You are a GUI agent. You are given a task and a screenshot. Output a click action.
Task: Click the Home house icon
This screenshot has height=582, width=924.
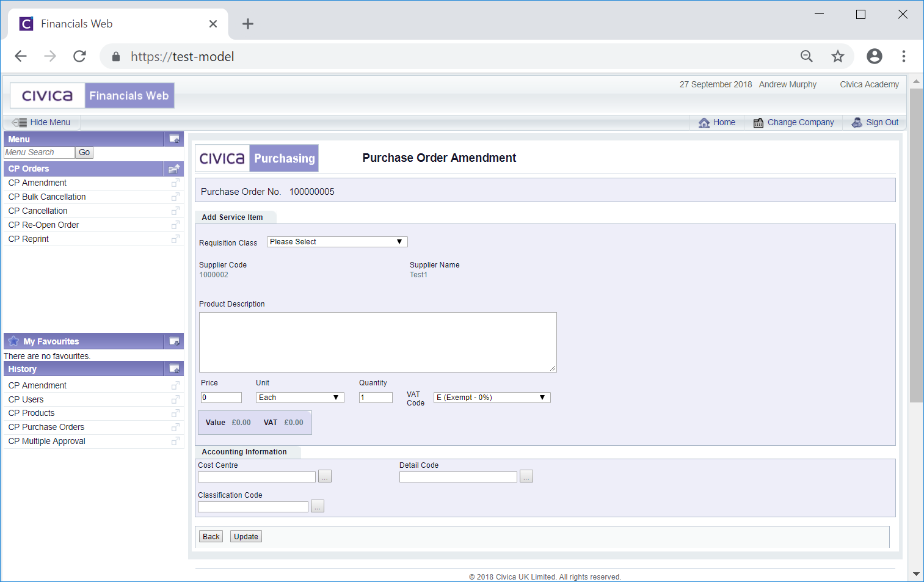click(x=704, y=123)
